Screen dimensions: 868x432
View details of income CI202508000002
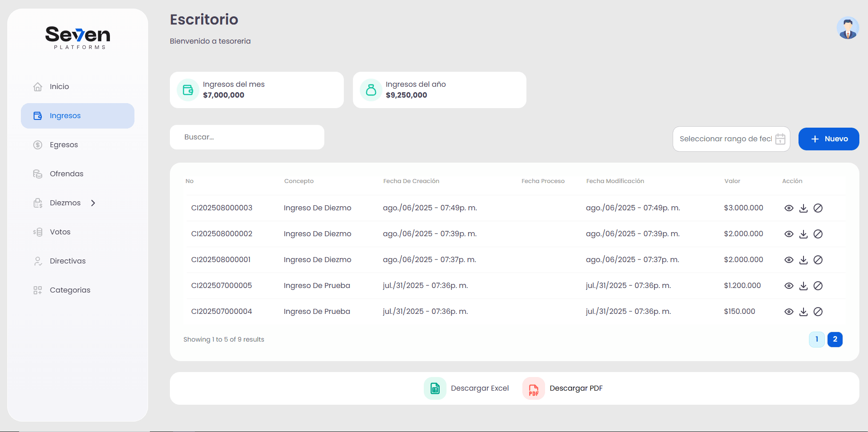[789, 234]
